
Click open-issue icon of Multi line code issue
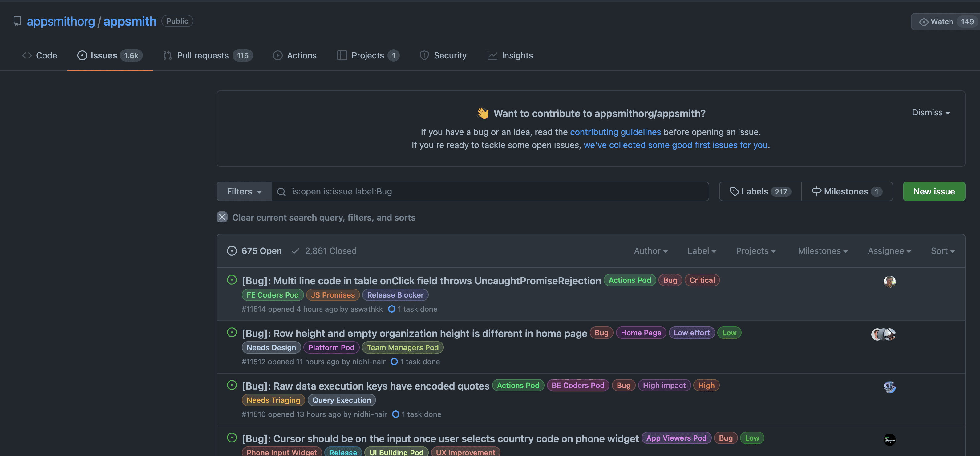pos(232,280)
